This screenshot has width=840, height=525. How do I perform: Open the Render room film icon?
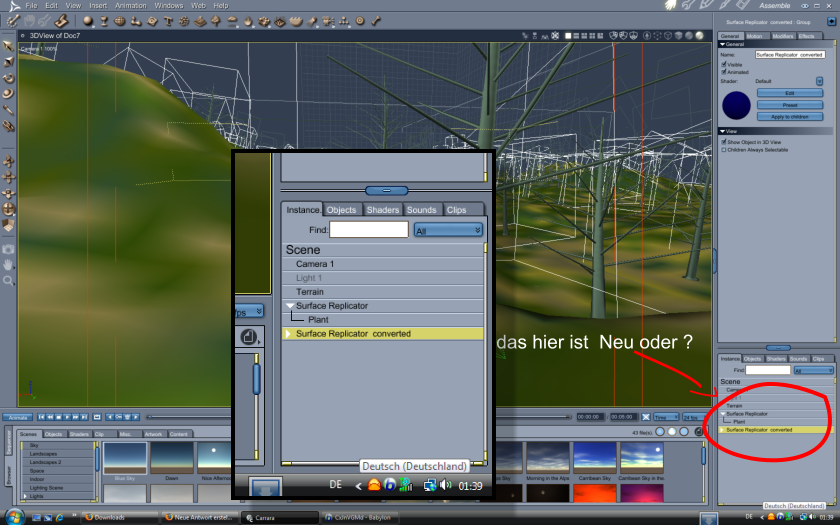[742, 5]
